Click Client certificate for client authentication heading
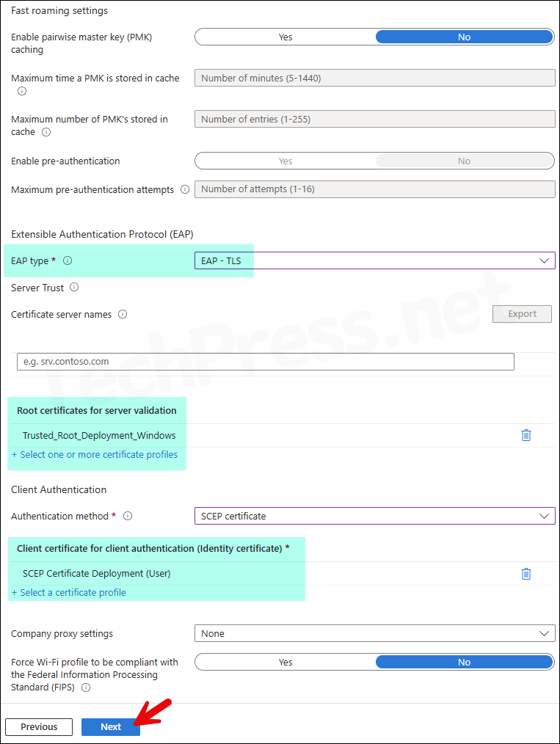The height and width of the screenshot is (744, 560). tap(153, 549)
